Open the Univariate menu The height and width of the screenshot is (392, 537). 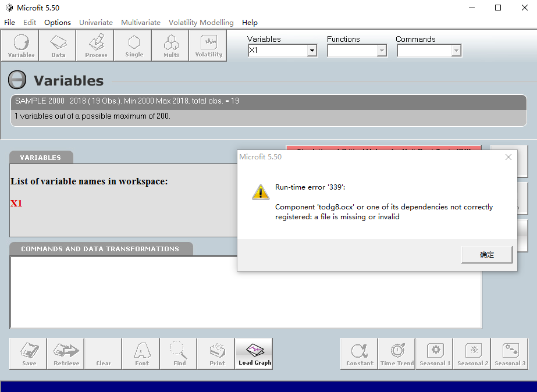(x=96, y=23)
